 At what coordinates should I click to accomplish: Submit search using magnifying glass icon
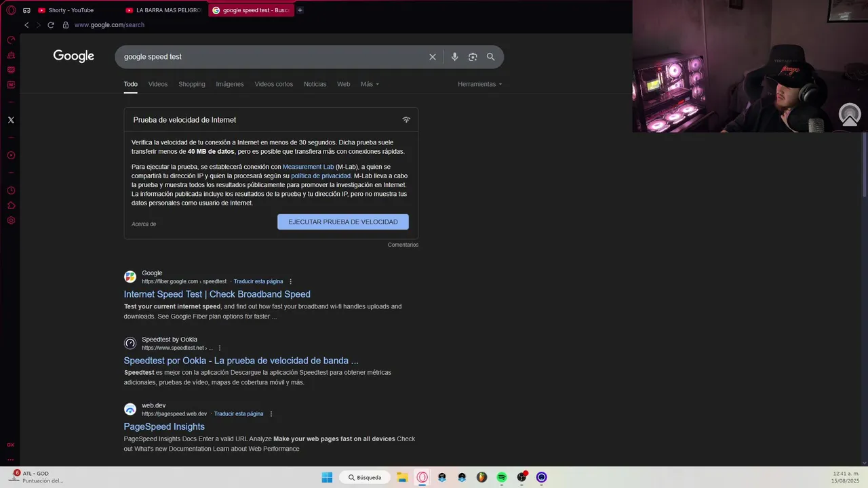491,57
